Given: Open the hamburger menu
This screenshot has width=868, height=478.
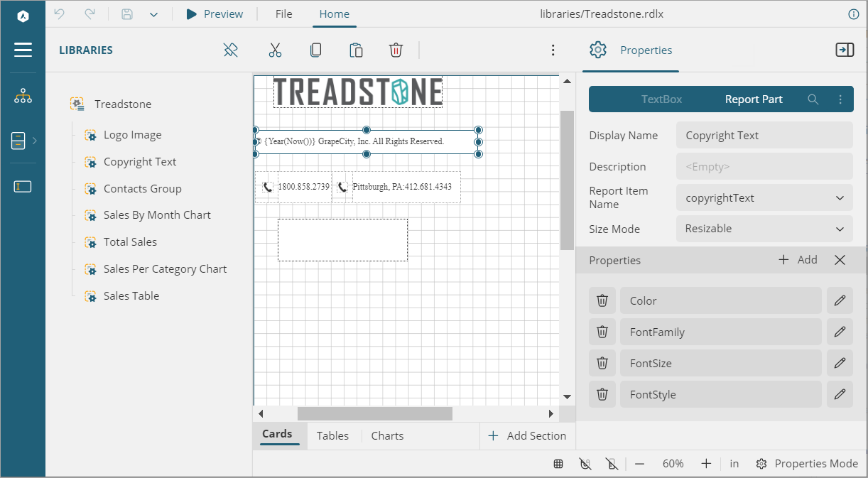Looking at the screenshot, I should 23,50.
